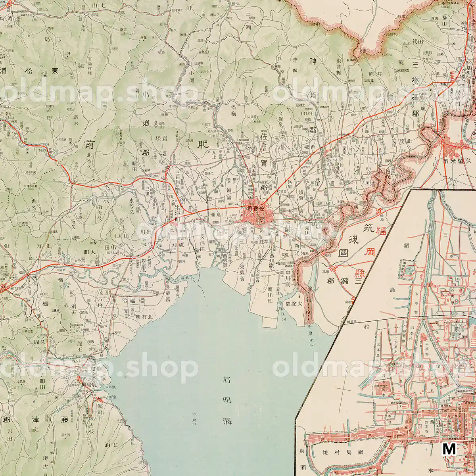The width and height of the screenshot is (476, 476).
Task: Click the 鍋島村地 label in inset map
Action: pos(337,452)
